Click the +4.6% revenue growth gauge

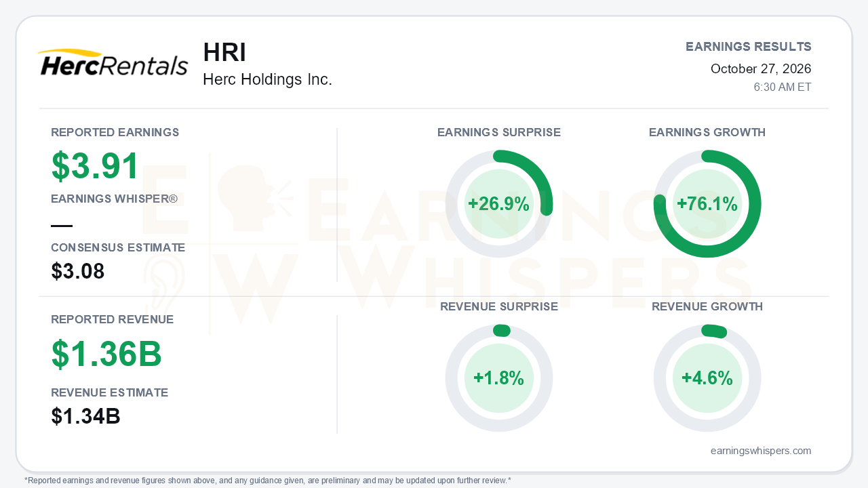coord(707,378)
